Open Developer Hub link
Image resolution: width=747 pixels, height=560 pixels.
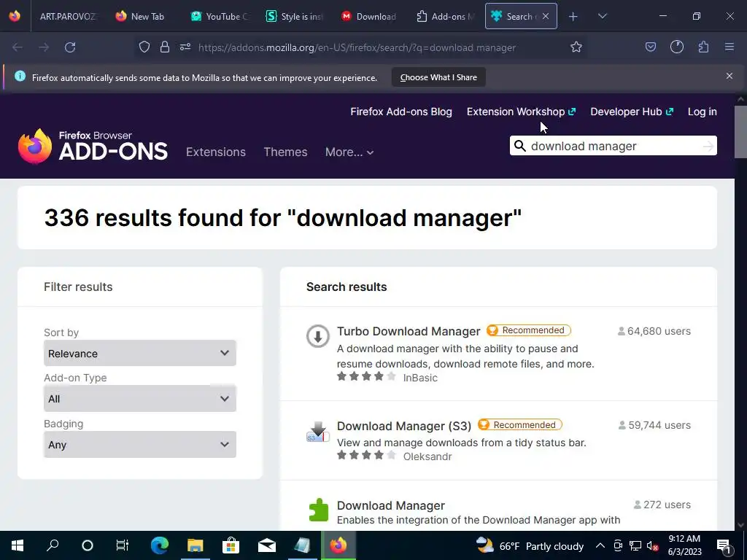(632, 112)
